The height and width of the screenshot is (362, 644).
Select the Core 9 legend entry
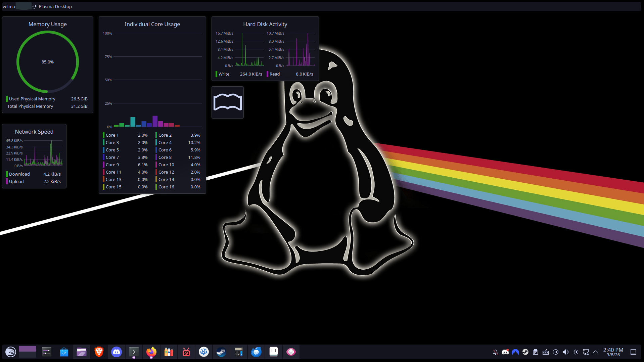pyautogui.click(x=125, y=165)
